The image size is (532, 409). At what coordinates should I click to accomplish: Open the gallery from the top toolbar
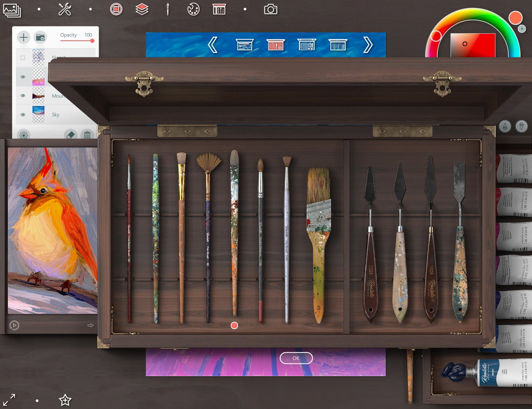12,10
